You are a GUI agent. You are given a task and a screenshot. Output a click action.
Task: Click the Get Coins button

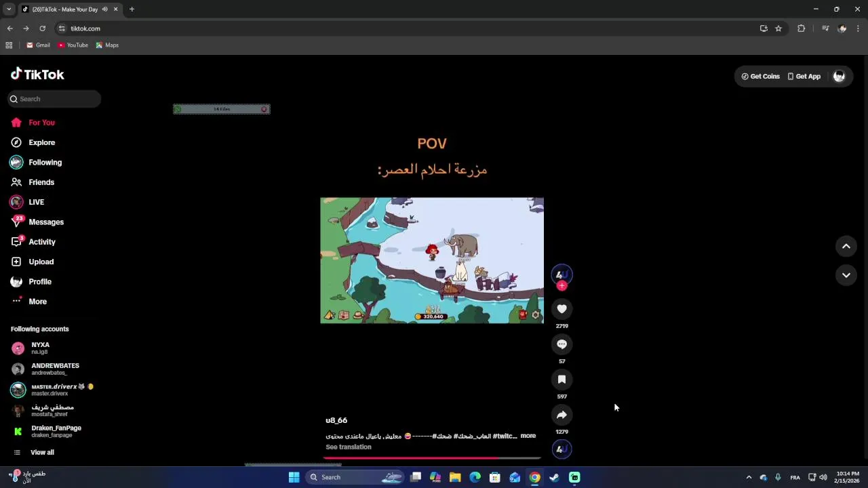(760, 77)
